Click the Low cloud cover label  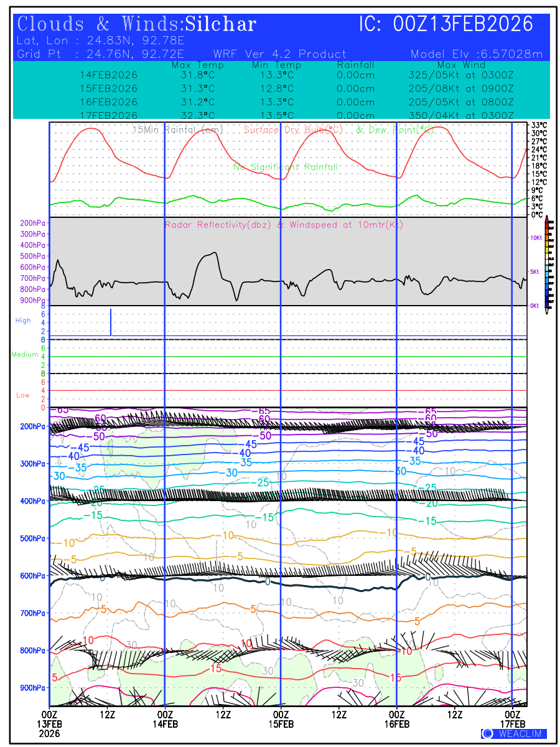click(x=23, y=395)
